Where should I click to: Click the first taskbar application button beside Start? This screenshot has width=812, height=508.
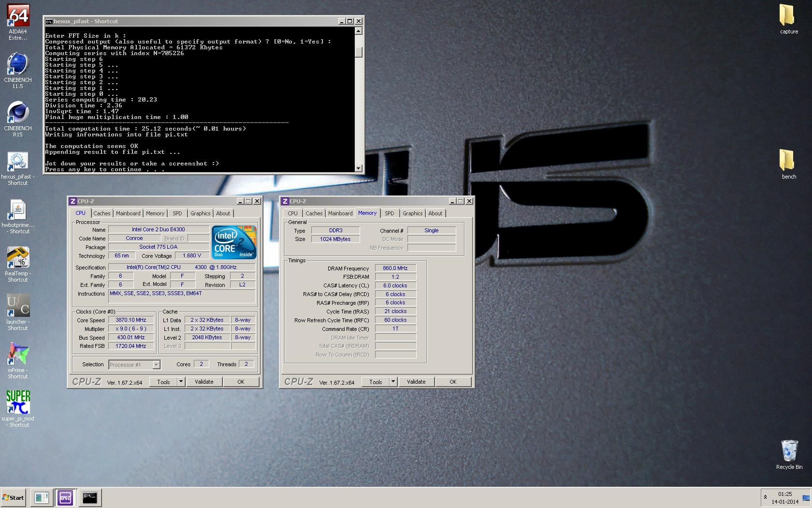[42, 497]
